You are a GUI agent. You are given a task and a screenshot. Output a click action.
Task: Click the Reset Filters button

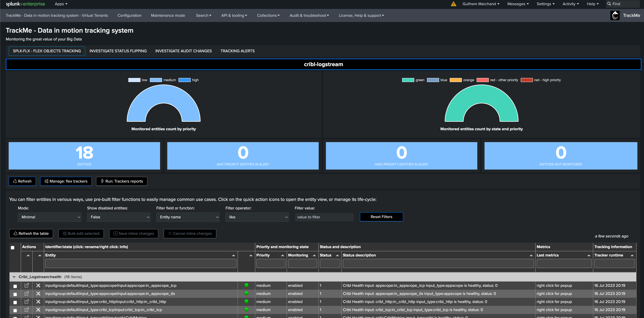[382, 217]
